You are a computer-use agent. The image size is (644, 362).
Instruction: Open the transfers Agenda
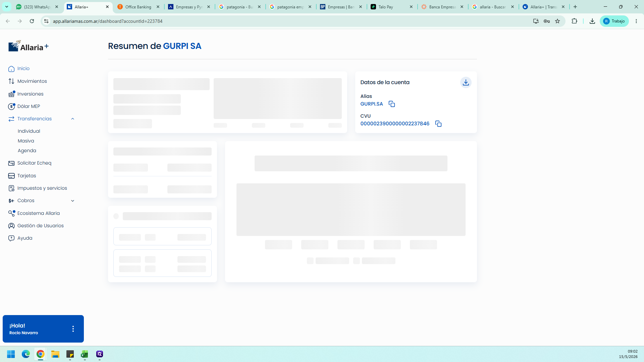tap(27, 150)
